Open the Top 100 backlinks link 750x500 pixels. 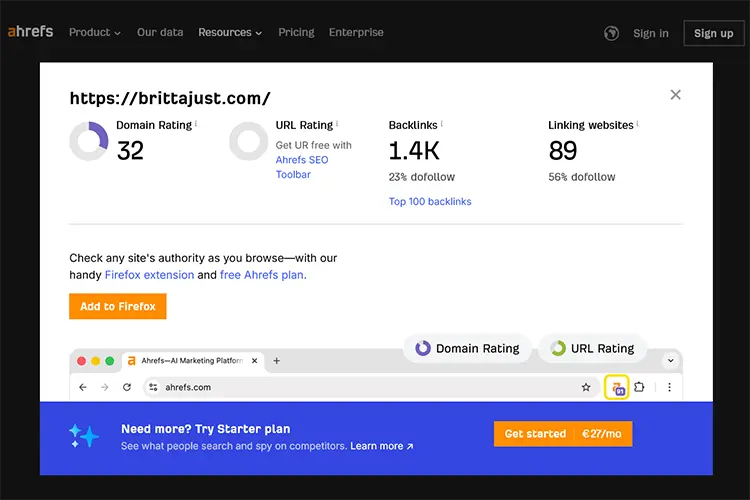tap(430, 201)
